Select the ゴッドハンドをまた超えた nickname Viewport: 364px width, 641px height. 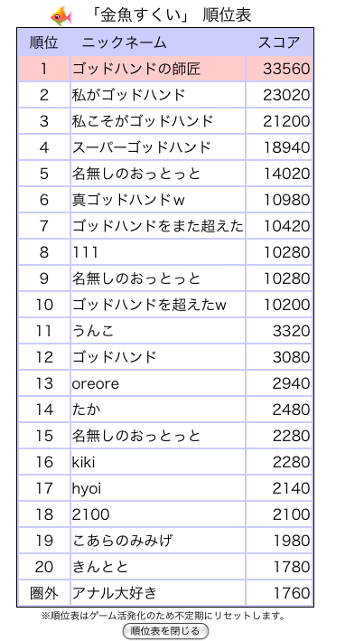point(158,226)
